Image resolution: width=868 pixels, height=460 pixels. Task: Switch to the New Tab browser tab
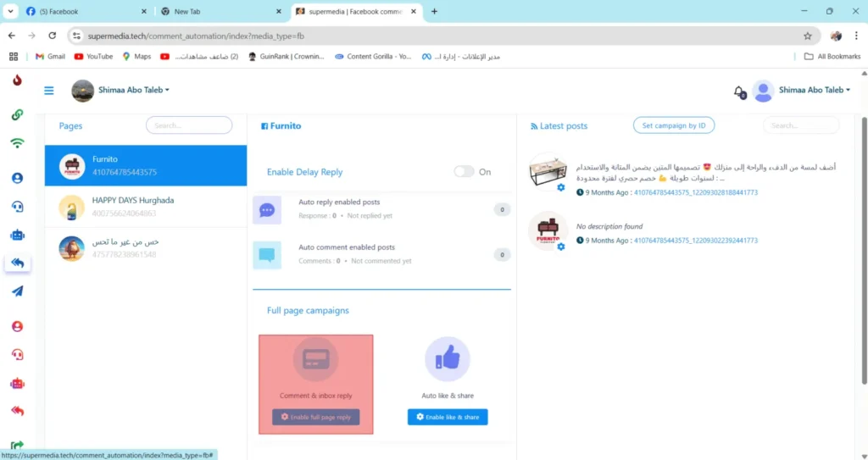click(x=220, y=11)
